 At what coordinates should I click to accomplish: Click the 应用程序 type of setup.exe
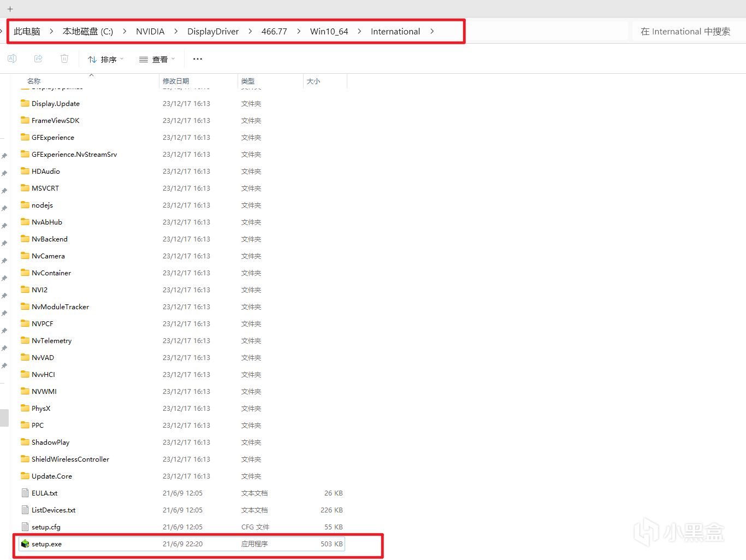click(x=254, y=544)
